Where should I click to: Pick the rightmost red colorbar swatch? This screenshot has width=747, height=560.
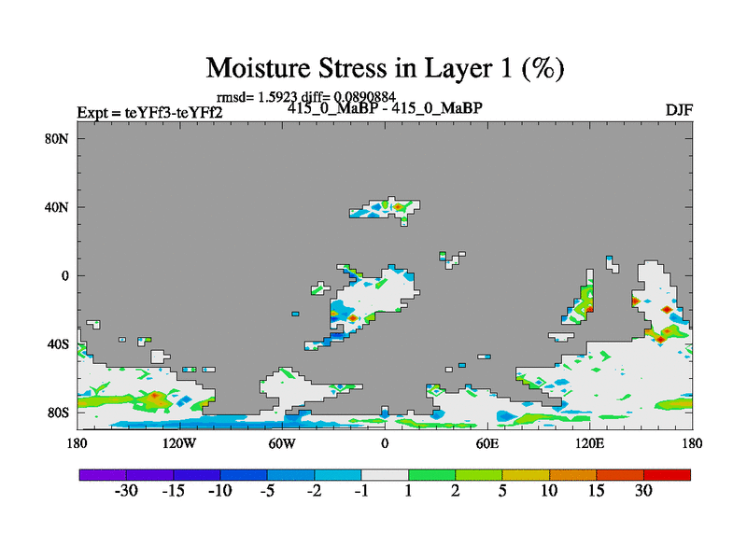coord(667,474)
